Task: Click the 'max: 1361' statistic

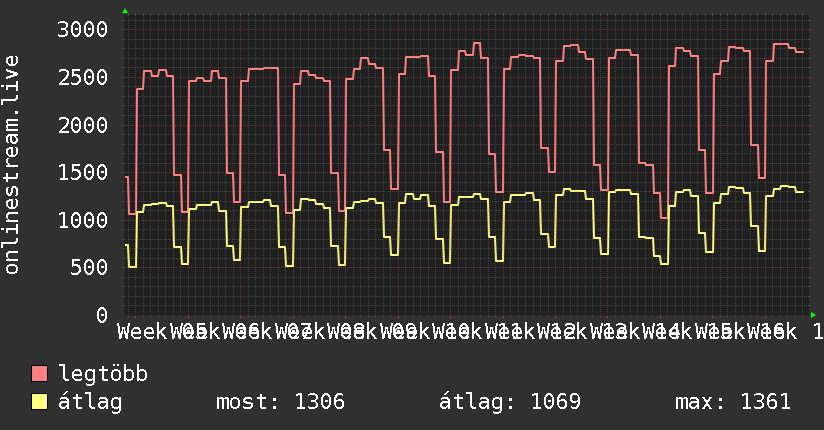Action: (733, 402)
